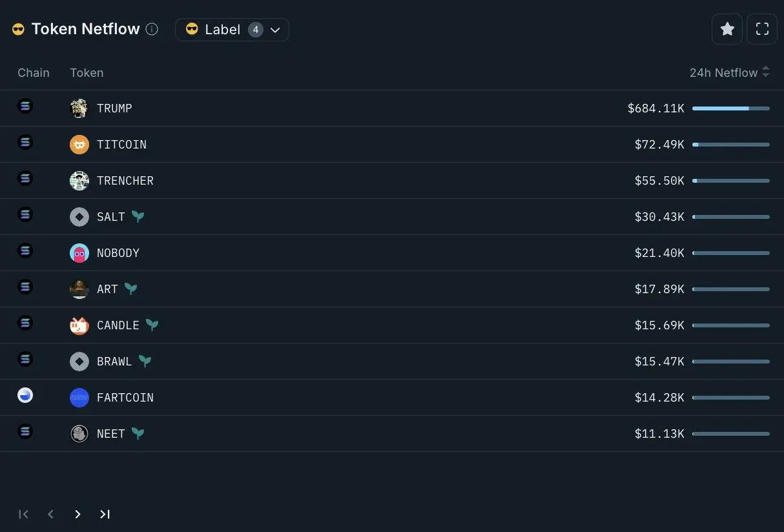
Task: Click the TRUMP netflow progress bar
Action: click(730, 108)
